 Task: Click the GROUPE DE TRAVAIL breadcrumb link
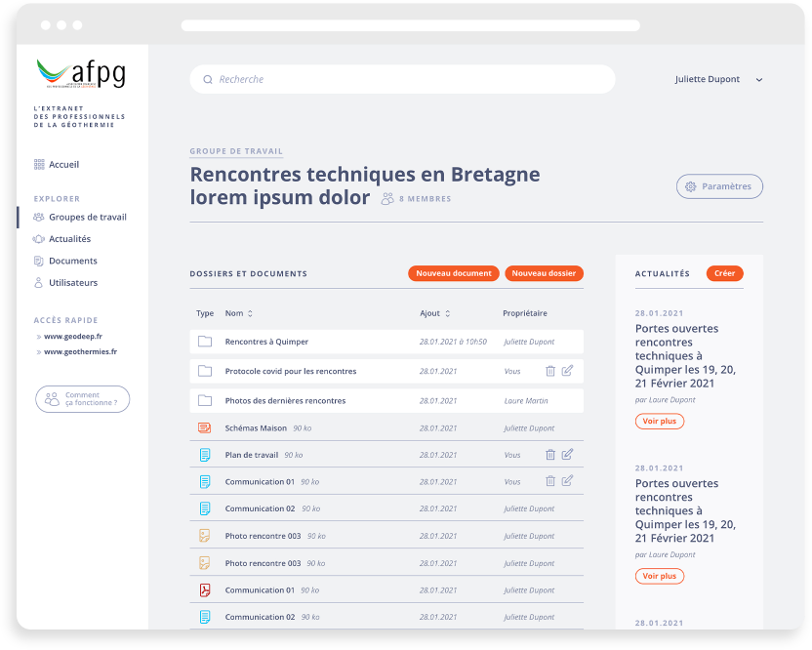point(236,151)
